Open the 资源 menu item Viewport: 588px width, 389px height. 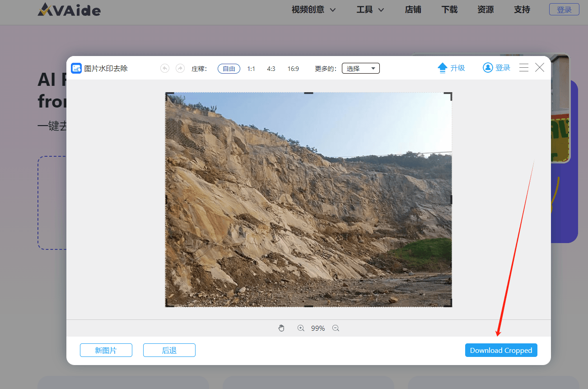485,9
